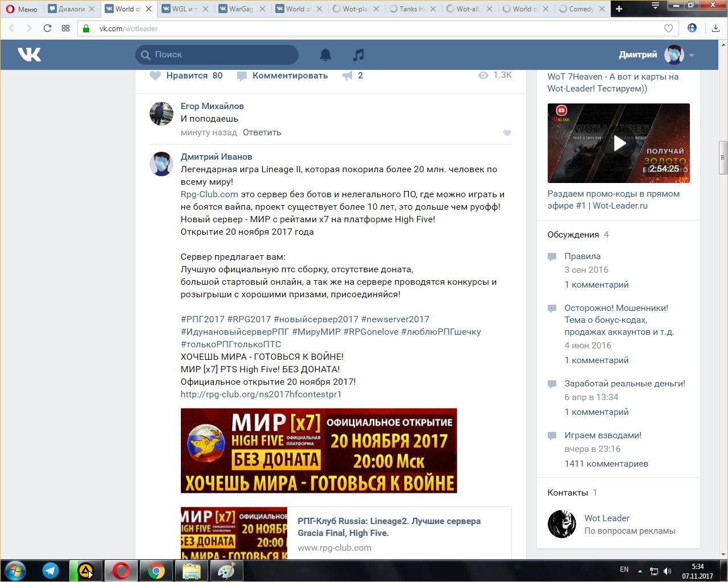Open the music note player icon
Screen dimensions: 728x582
point(358,55)
